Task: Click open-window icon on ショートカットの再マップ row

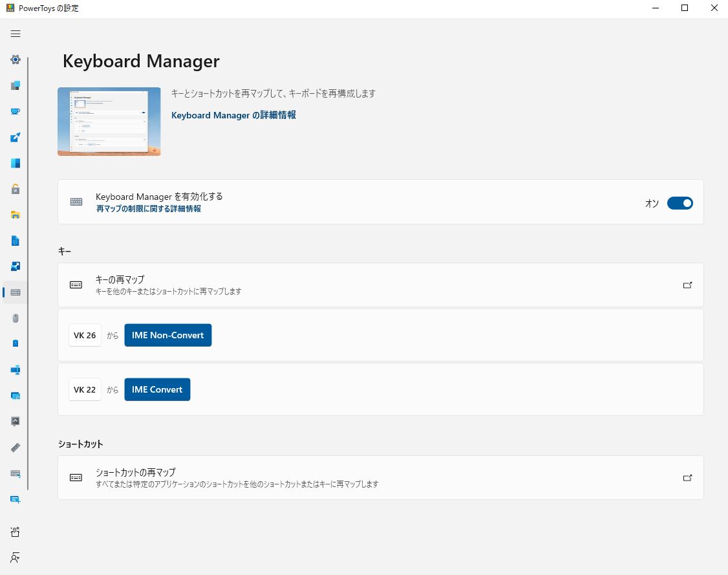Action: (x=688, y=478)
